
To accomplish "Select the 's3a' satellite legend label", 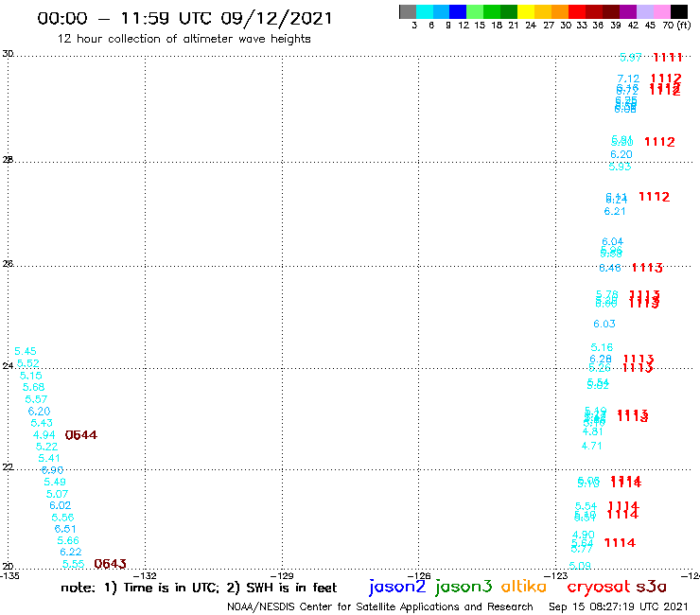I will point(652,587).
